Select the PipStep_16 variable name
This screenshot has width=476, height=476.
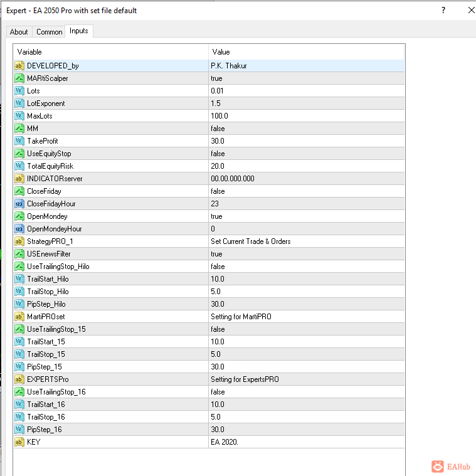[45, 430]
